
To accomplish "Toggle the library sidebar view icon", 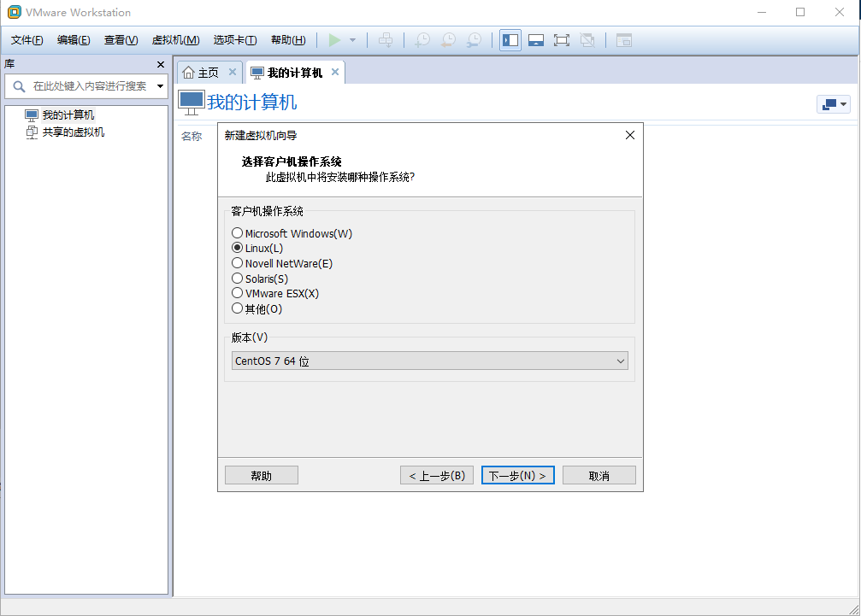I will 510,40.
